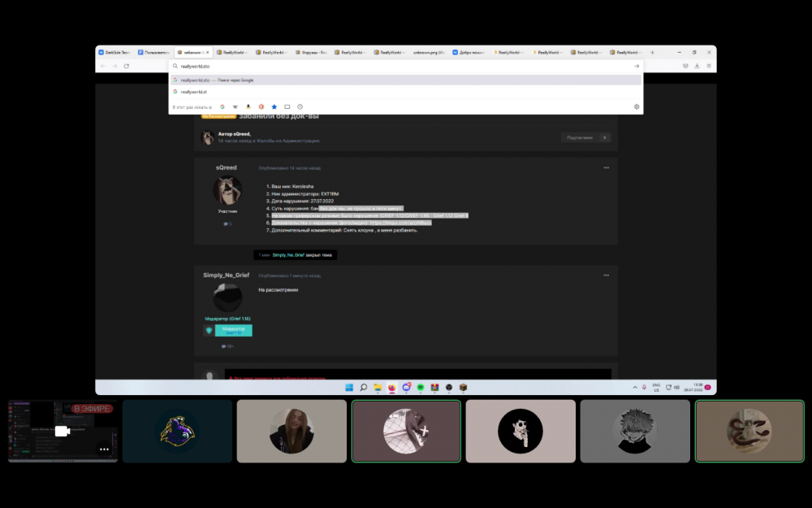Viewport: 812px width, 508px height.
Task: Click the Подписчики follow button
Action: point(585,137)
